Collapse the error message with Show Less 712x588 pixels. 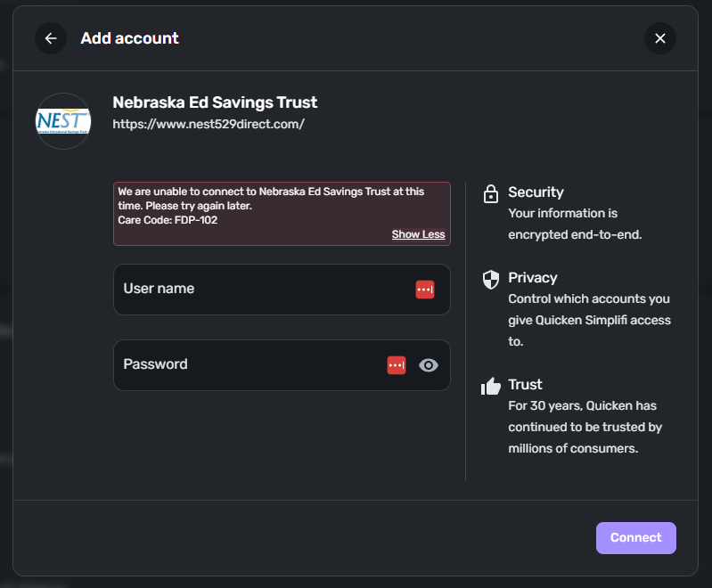coord(418,234)
